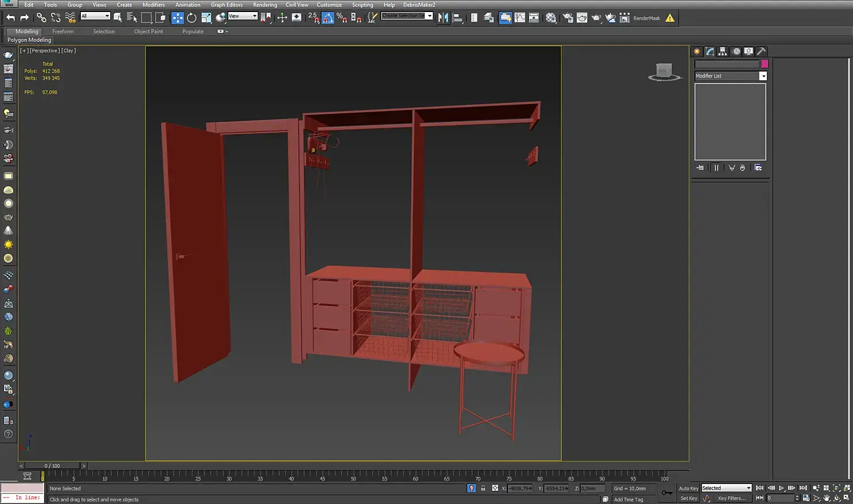Click the pink object color swatch
853x504 pixels.
[764, 64]
